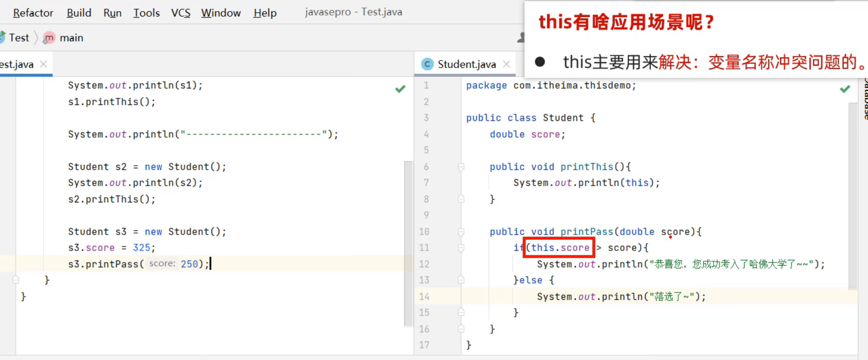The height and width of the screenshot is (360, 868).
Task: Click 's1.printThis();' line in Test.java
Action: (112, 102)
